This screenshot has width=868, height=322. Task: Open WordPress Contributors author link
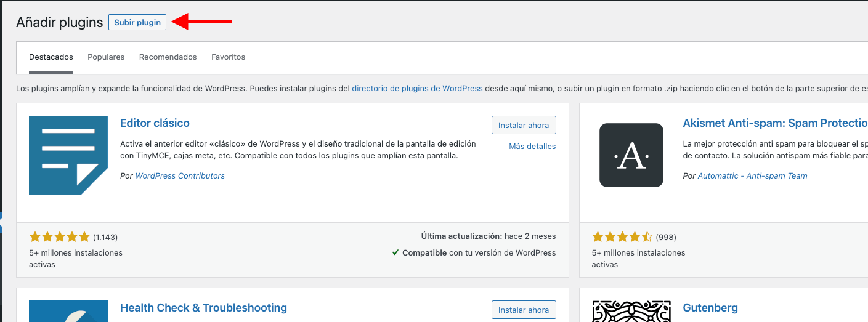tap(180, 176)
